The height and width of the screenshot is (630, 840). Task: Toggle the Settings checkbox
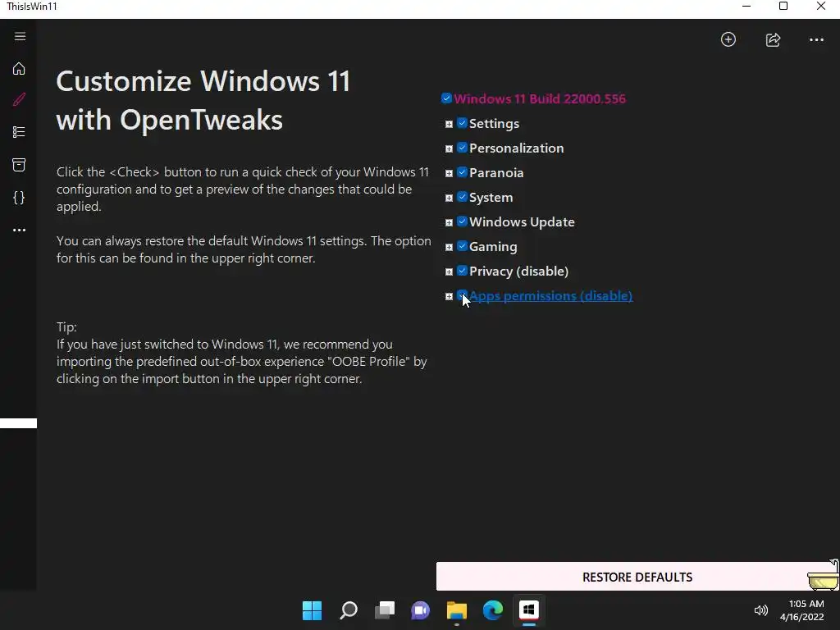tap(462, 123)
